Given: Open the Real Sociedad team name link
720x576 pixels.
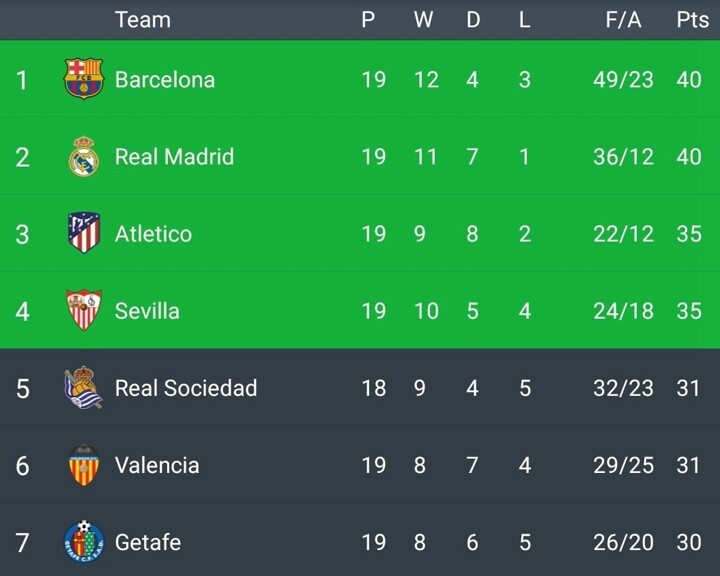Looking at the screenshot, I should click(186, 388).
